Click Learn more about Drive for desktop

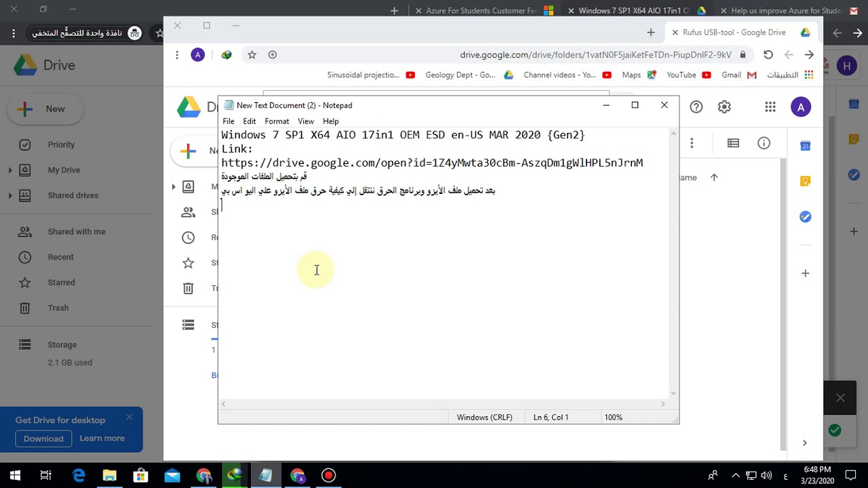(102, 439)
